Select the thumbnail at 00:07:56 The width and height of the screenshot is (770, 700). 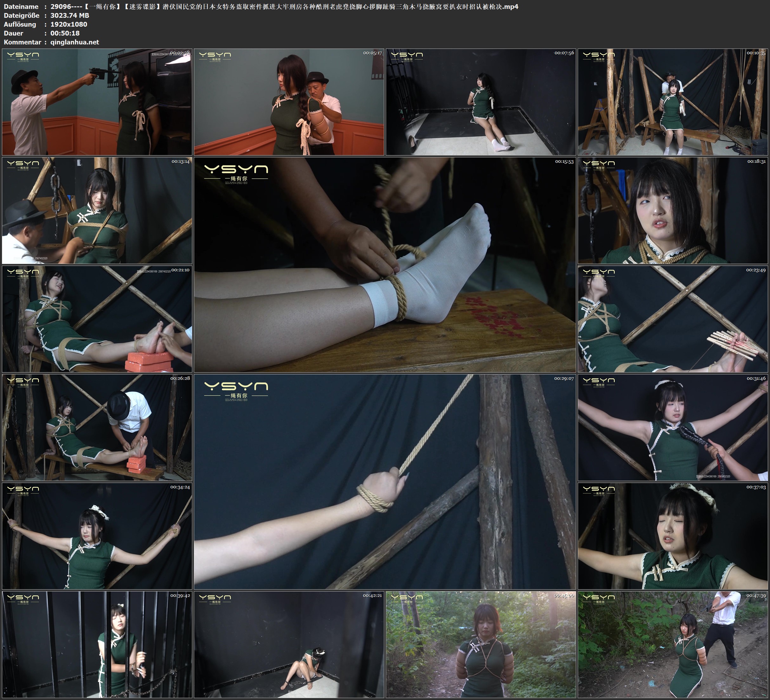(x=480, y=102)
